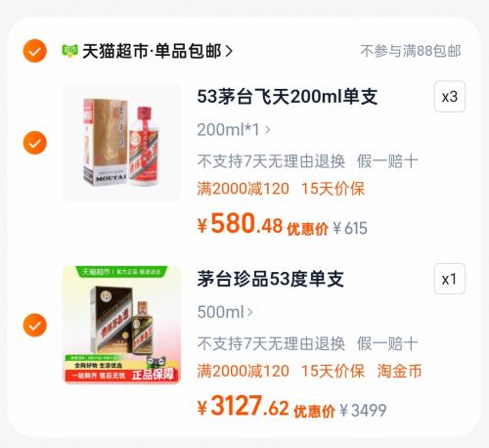
Task: Uncheck the Tmall Supermarket store-level checkbox
Action: coord(35,51)
